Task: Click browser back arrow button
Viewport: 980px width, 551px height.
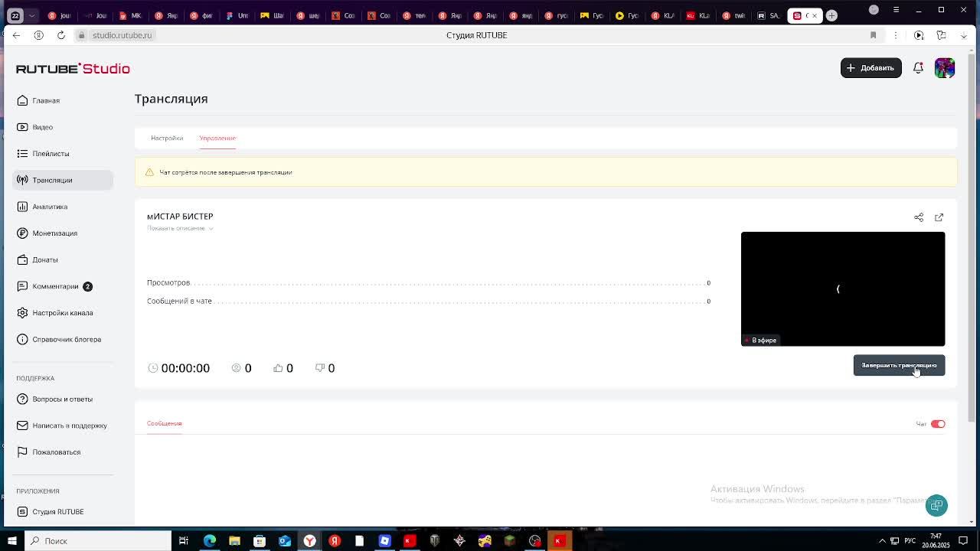Action: 16,35
